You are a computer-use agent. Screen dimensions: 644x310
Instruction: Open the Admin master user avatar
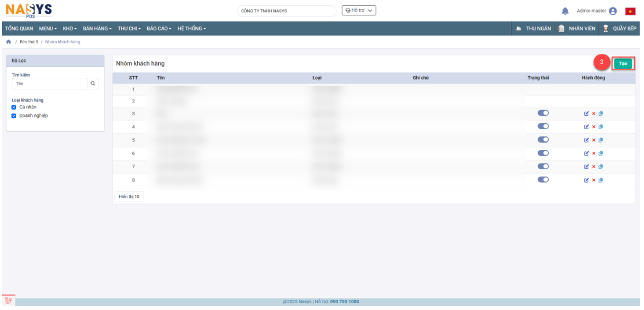tap(613, 11)
